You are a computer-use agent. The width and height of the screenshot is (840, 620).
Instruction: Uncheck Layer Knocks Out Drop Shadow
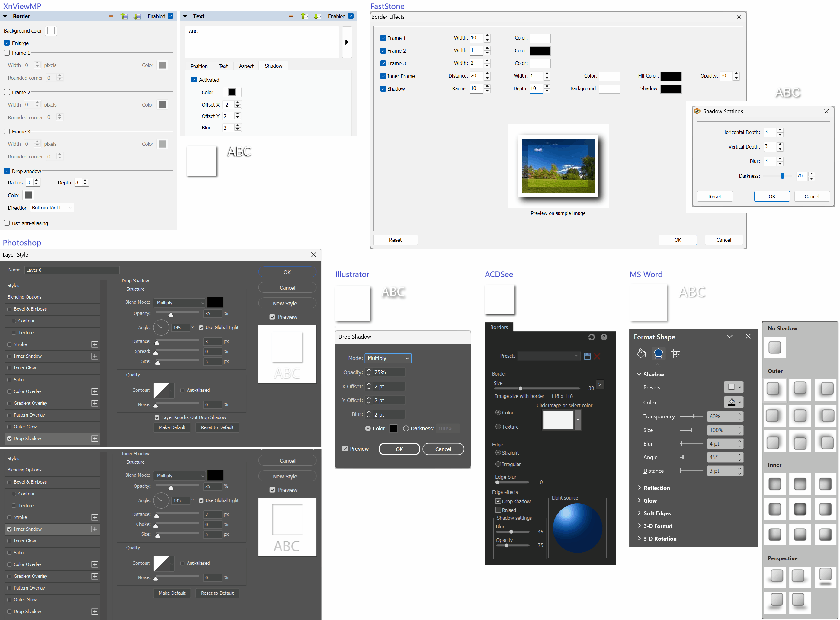157,417
